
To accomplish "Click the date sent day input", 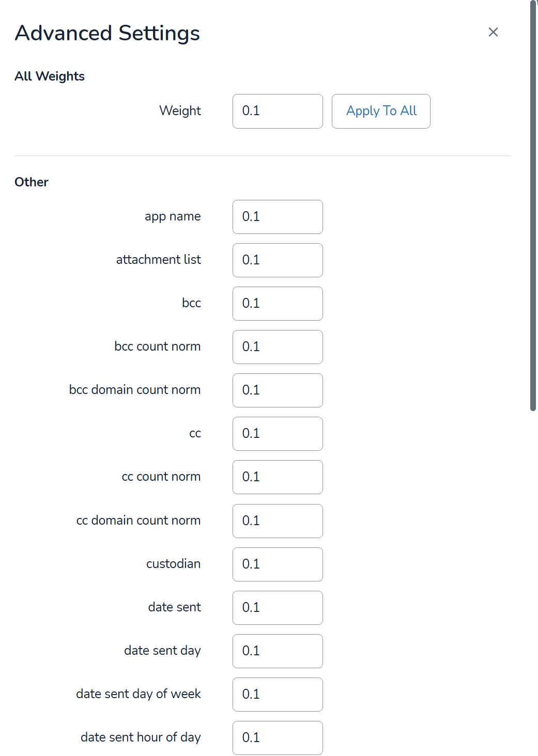I will pos(278,651).
